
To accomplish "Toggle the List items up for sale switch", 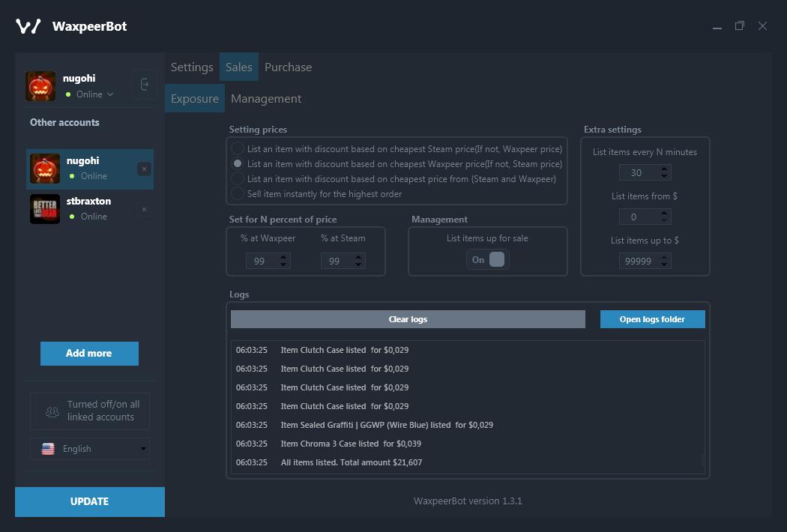I will [x=488, y=259].
